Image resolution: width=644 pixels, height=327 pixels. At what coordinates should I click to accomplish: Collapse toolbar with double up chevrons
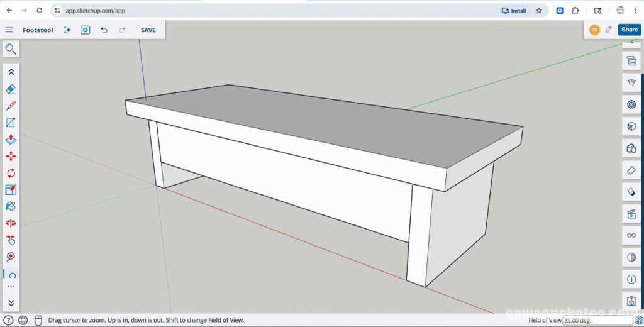pos(11,72)
